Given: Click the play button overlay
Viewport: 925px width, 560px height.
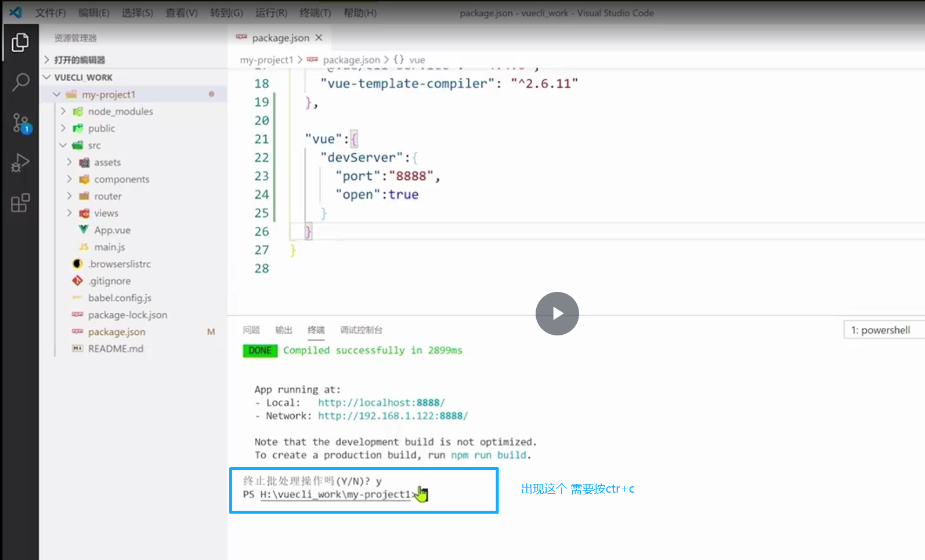Looking at the screenshot, I should click(x=557, y=313).
